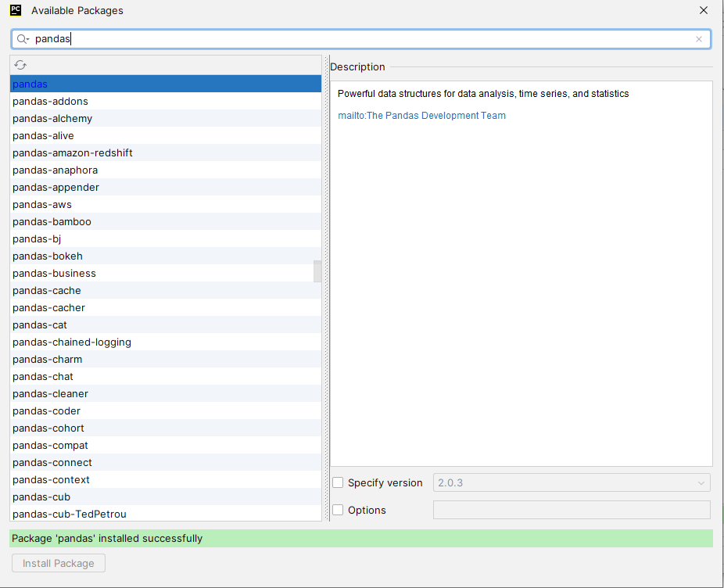The width and height of the screenshot is (724, 588).
Task: Select pandas-cache package
Action: 166,291
